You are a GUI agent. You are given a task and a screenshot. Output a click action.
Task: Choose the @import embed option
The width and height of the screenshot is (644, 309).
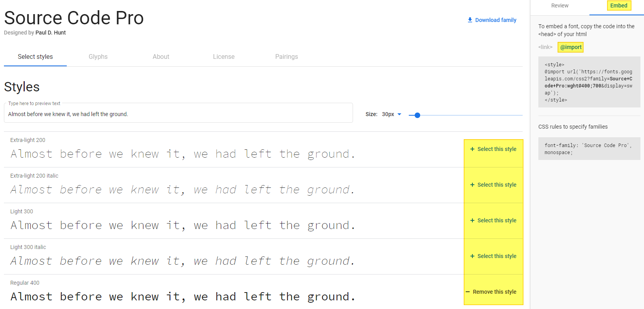tap(571, 47)
